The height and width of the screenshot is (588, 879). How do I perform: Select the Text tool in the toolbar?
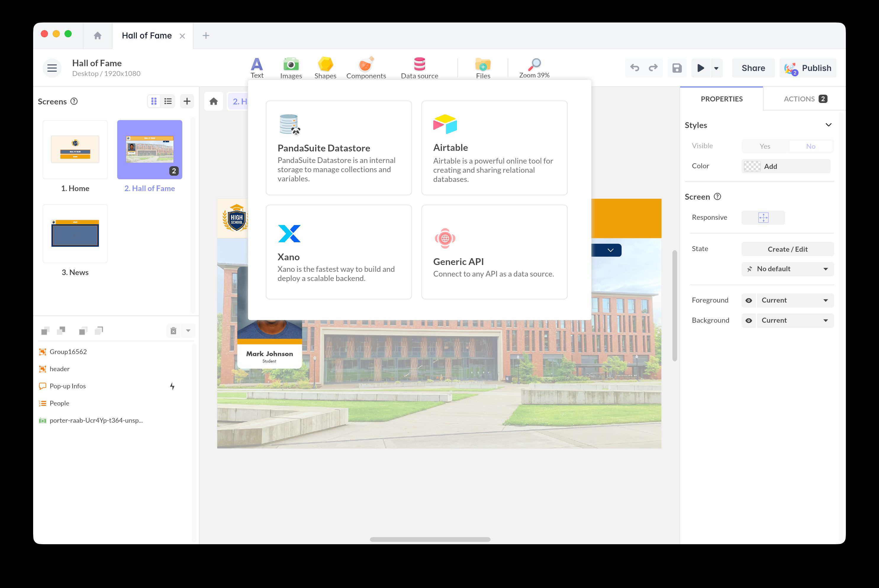(x=257, y=67)
